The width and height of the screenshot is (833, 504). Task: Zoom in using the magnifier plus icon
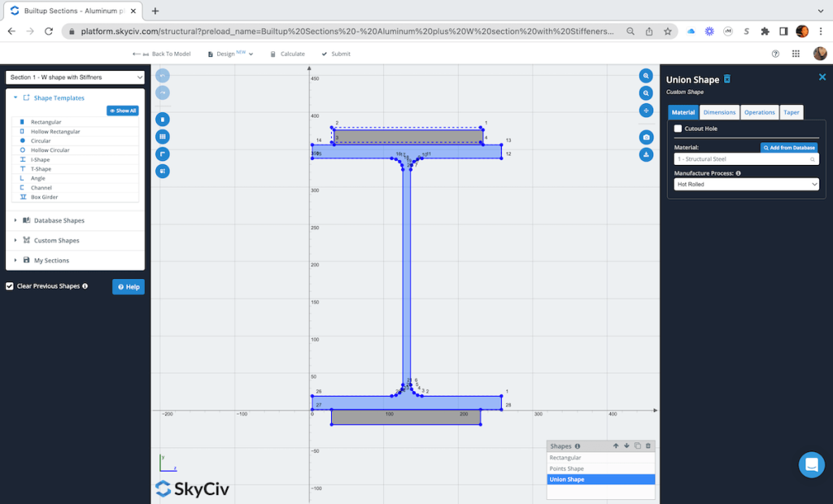pyautogui.click(x=645, y=75)
